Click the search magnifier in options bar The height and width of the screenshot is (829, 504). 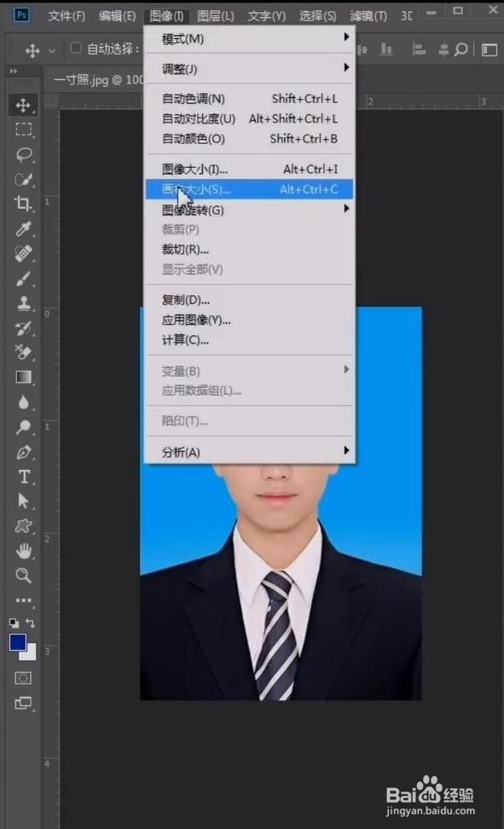(x=461, y=49)
